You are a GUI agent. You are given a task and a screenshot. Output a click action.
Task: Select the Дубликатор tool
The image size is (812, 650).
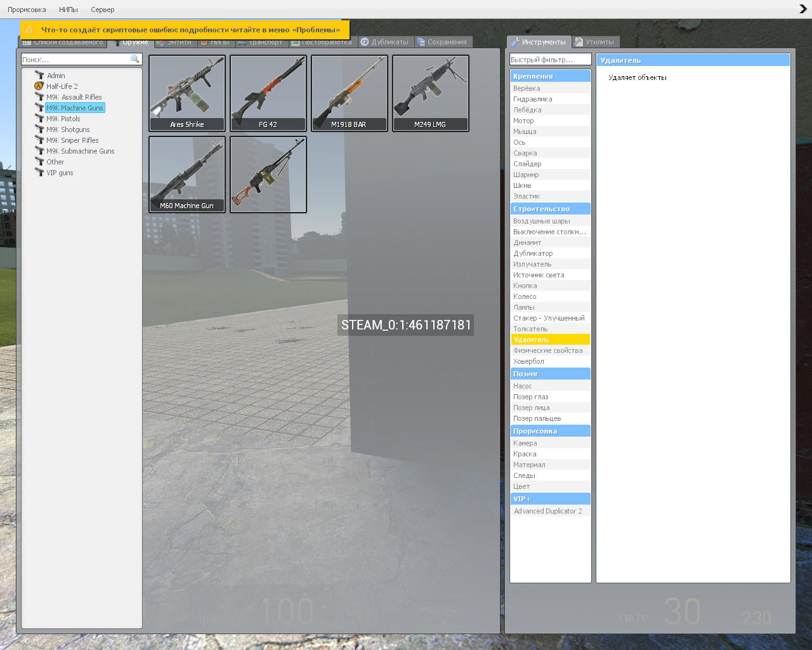pyautogui.click(x=551, y=253)
